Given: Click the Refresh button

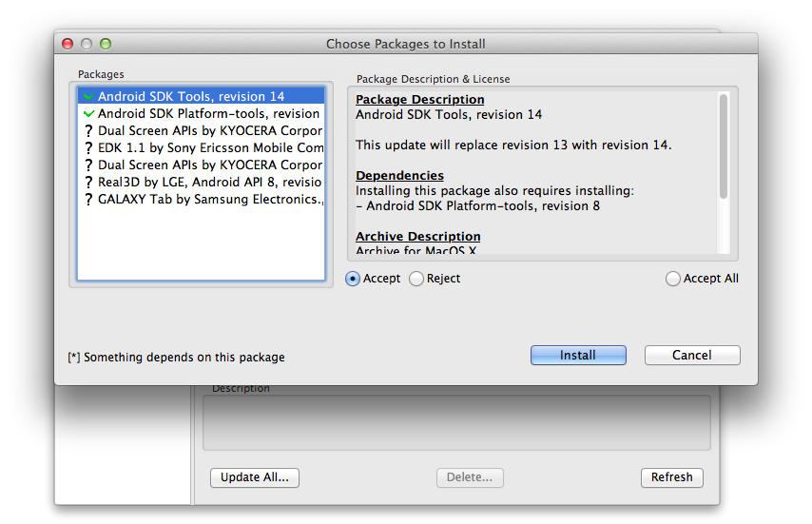Looking at the screenshot, I should coord(671,477).
